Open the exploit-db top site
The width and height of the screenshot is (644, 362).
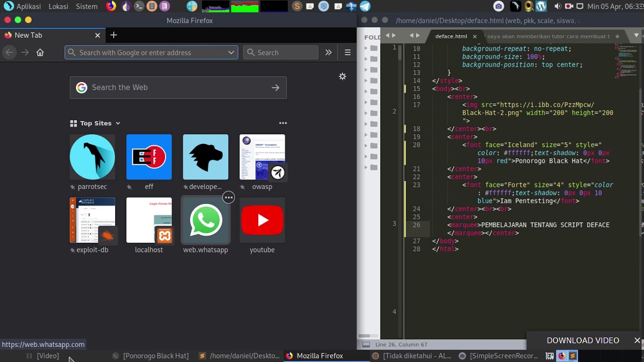pos(93,226)
